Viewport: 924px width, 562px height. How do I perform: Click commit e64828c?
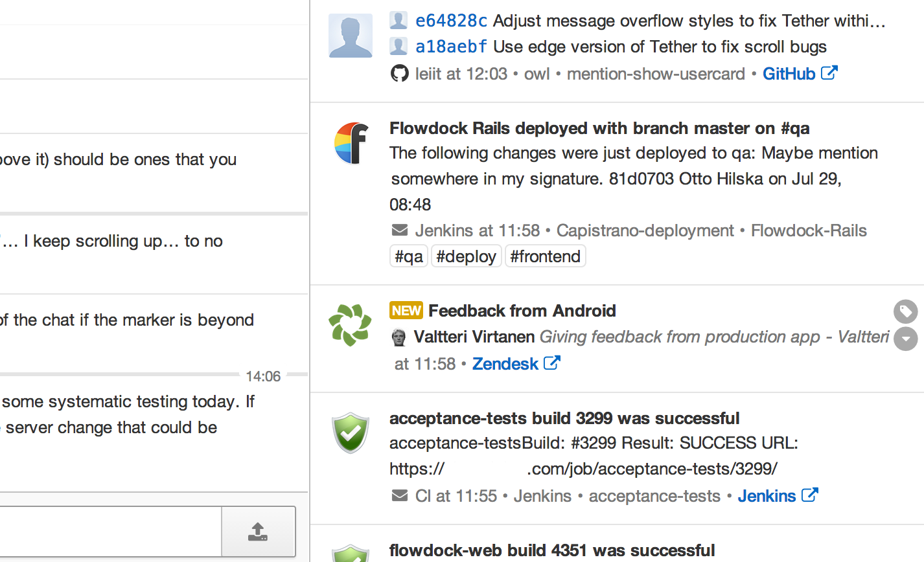[451, 21]
